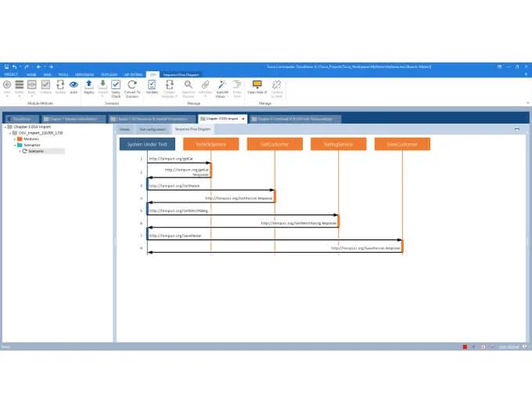Close the Chapter 5 OSV Import tab
Image resolution: width=532 pixels, height=413 pixels.
[243, 119]
